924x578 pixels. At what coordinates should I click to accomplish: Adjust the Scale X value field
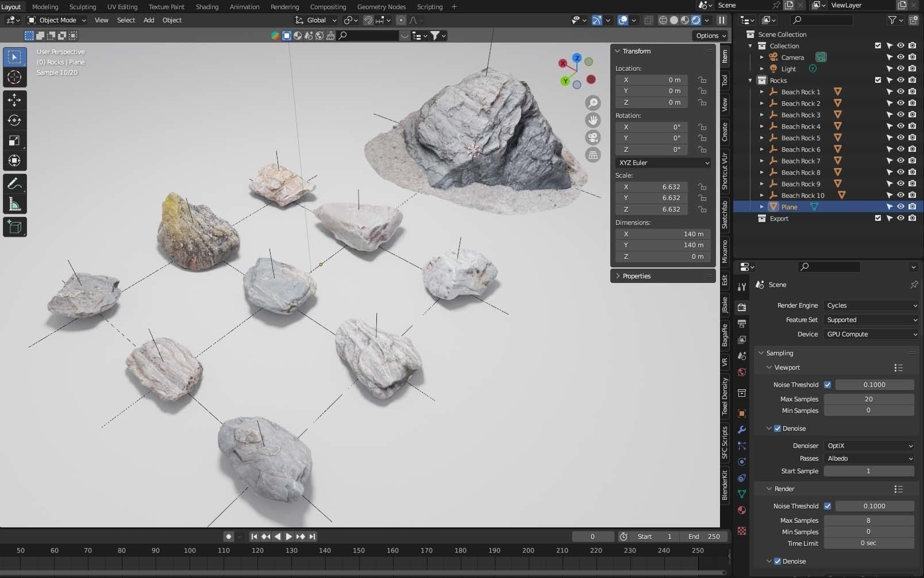click(652, 187)
